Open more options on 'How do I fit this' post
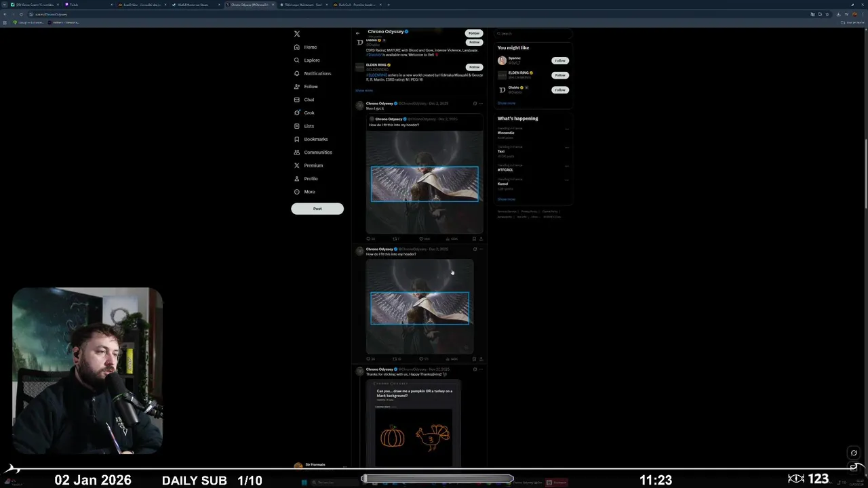 [481, 249]
